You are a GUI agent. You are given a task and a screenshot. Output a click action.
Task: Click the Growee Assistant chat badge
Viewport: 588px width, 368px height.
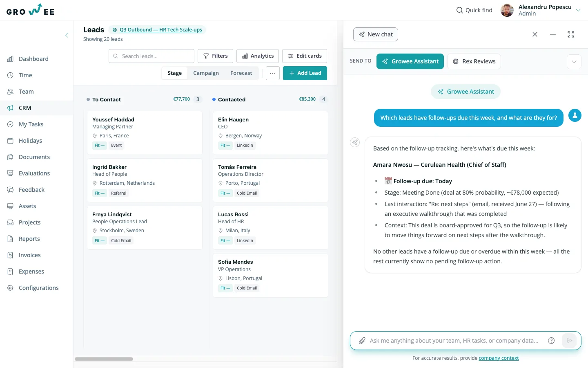465,92
